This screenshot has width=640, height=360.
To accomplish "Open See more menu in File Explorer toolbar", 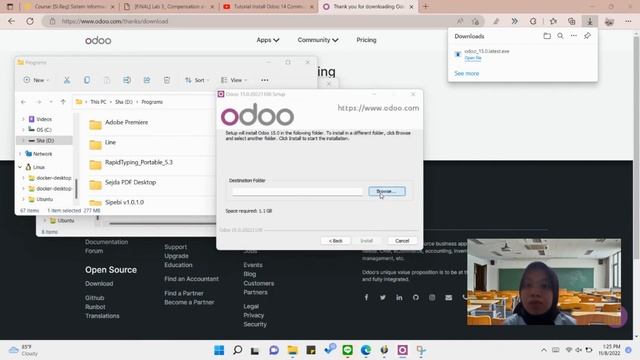I will tap(264, 80).
